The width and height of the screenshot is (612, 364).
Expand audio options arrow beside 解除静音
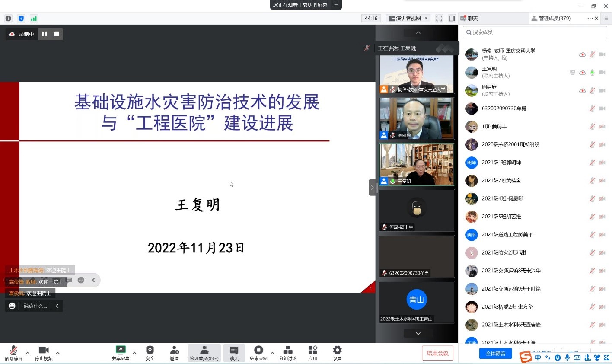tap(28, 353)
